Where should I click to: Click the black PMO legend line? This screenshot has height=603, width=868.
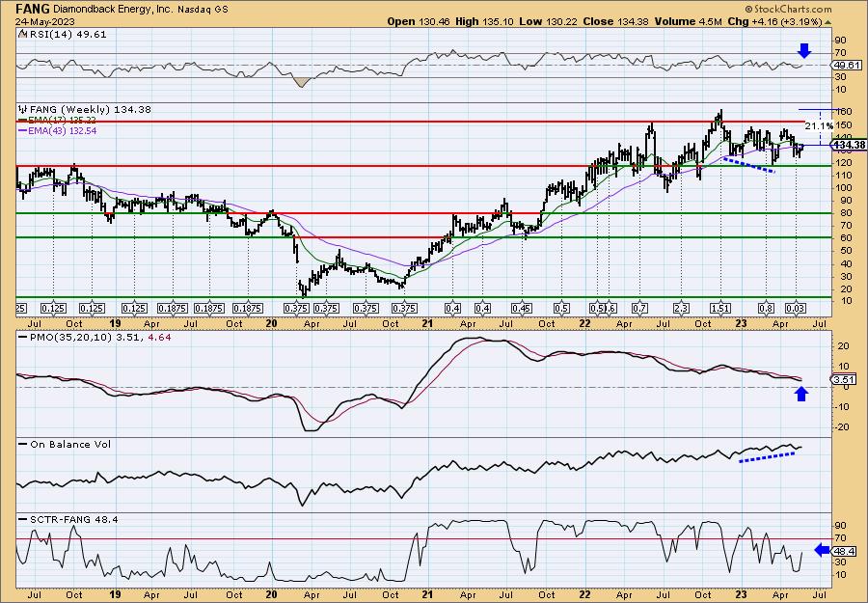pos(23,338)
